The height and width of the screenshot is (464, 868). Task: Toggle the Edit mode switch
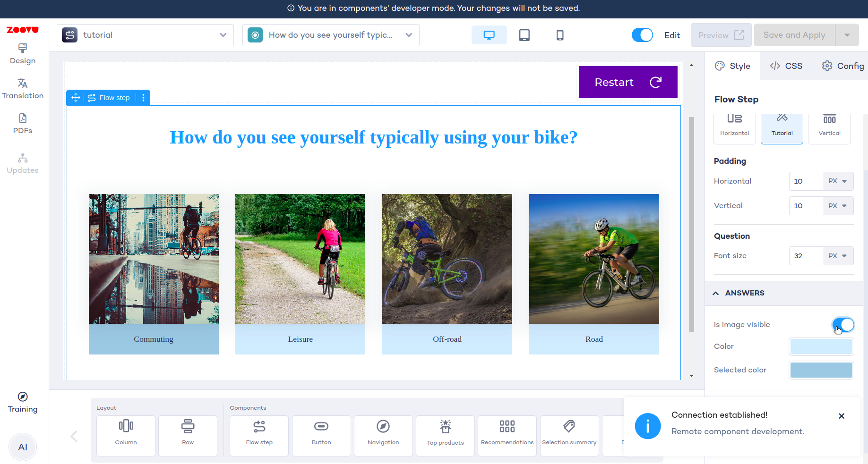tap(642, 35)
